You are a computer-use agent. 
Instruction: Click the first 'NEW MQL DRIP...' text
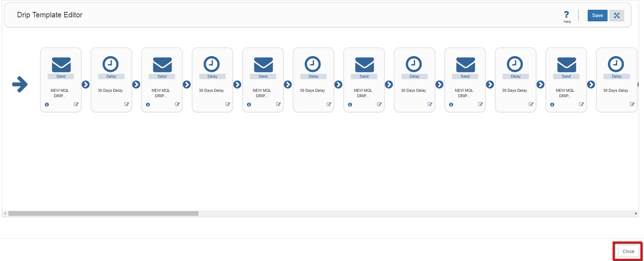pyautogui.click(x=60, y=93)
